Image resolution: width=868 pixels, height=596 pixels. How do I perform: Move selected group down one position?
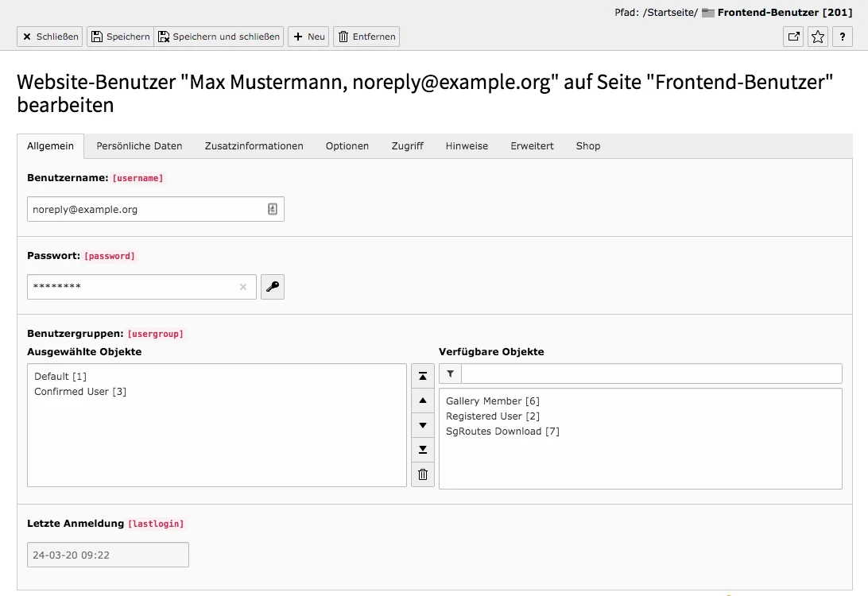[422, 425]
